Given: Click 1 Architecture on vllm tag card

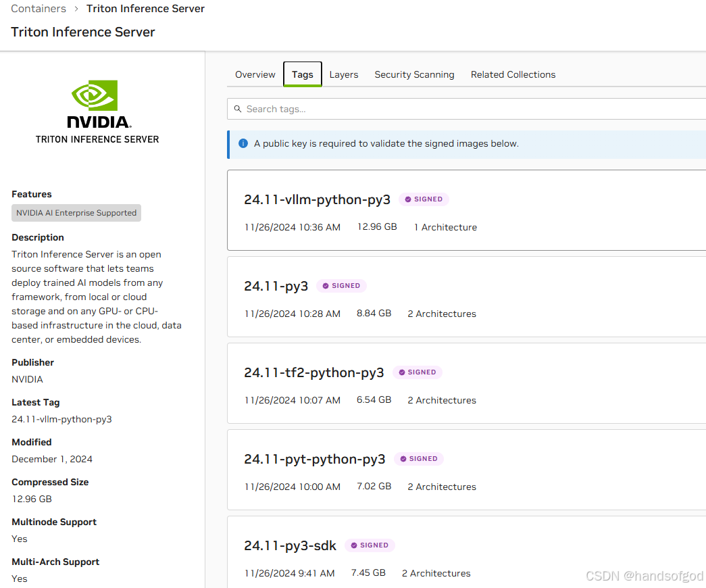Looking at the screenshot, I should [x=445, y=227].
